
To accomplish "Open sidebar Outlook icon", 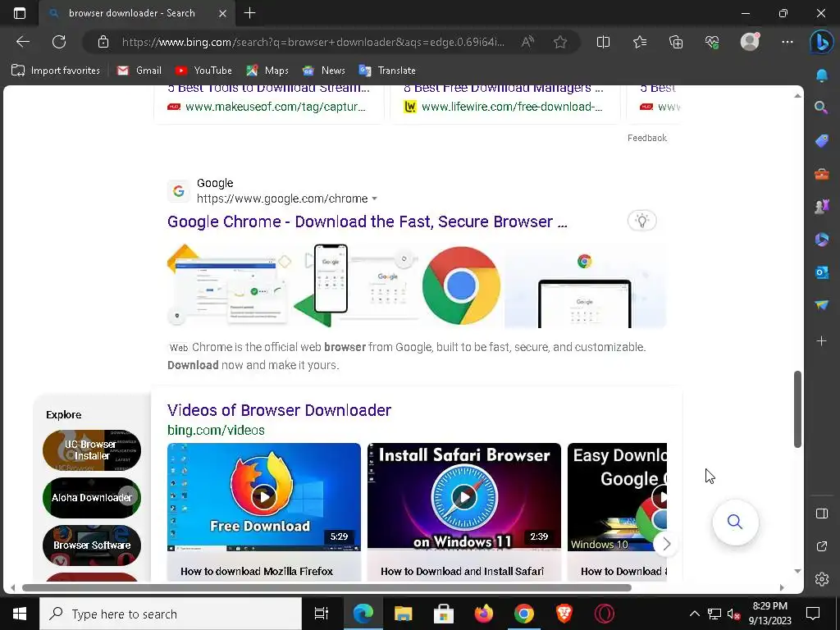I will [821, 272].
